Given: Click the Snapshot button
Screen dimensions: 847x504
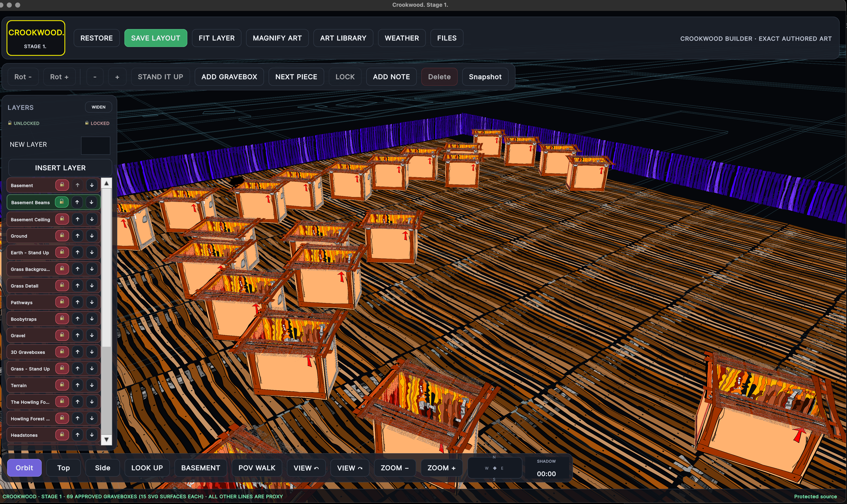Looking at the screenshot, I should (x=485, y=77).
